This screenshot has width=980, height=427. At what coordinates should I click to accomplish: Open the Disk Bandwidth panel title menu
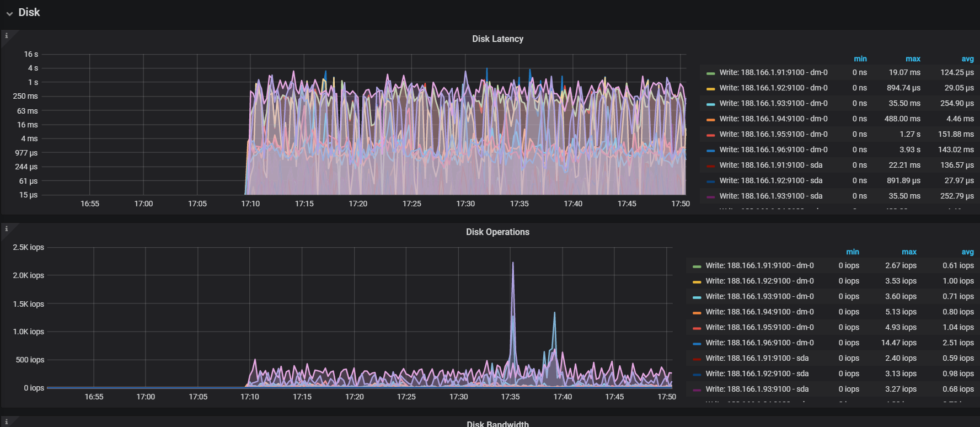pyautogui.click(x=497, y=424)
